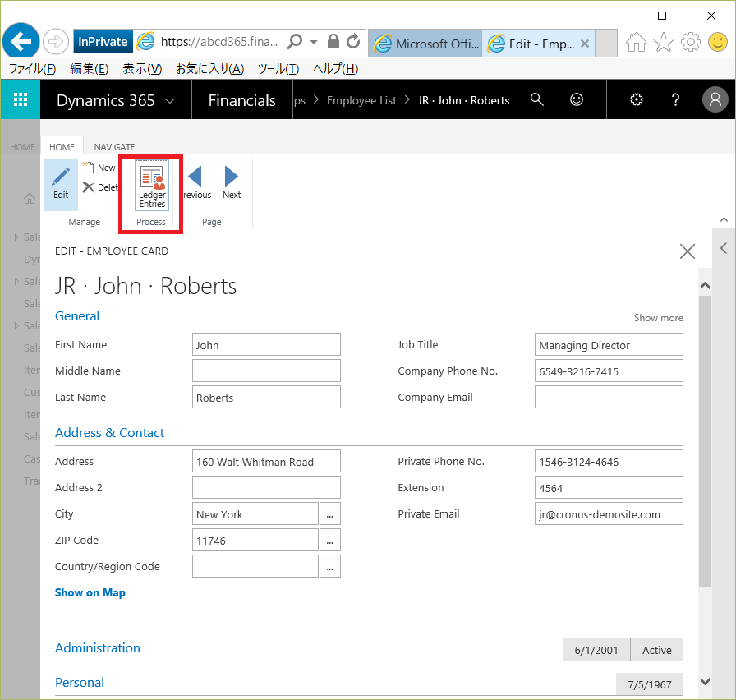Select the NAVIGATE ribbon tab
The width and height of the screenshot is (736, 700).
[114, 147]
